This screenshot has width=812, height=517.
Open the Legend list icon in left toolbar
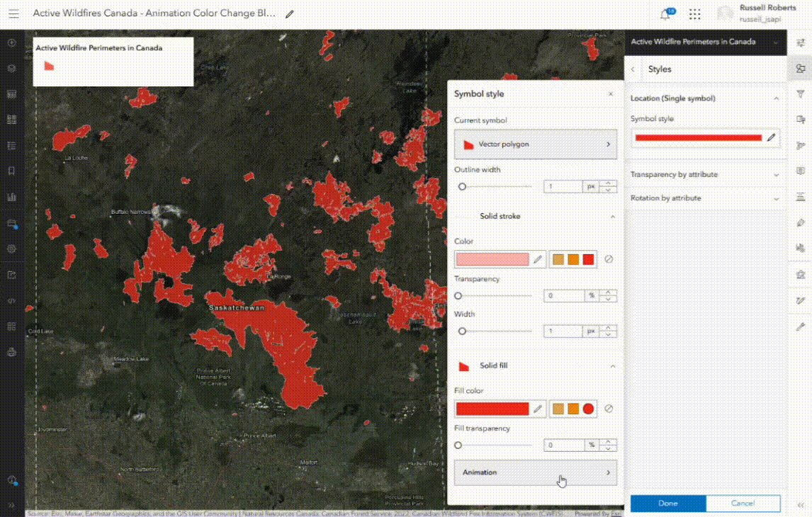11,145
